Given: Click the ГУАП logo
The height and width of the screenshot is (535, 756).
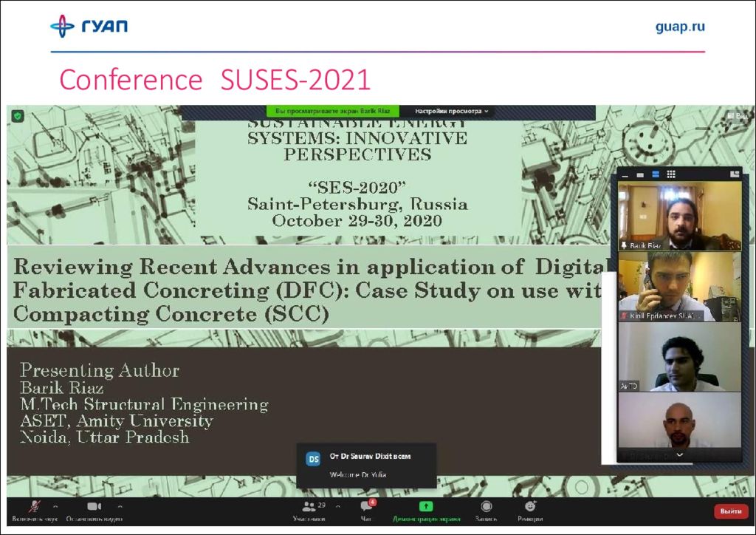Looking at the screenshot, I should tap(89, 26).
